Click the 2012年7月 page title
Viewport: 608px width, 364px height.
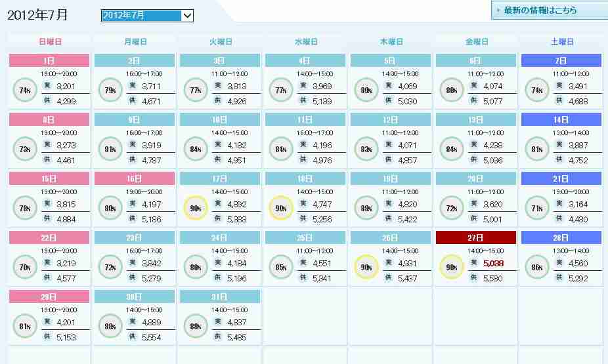[x=37, y=15]
